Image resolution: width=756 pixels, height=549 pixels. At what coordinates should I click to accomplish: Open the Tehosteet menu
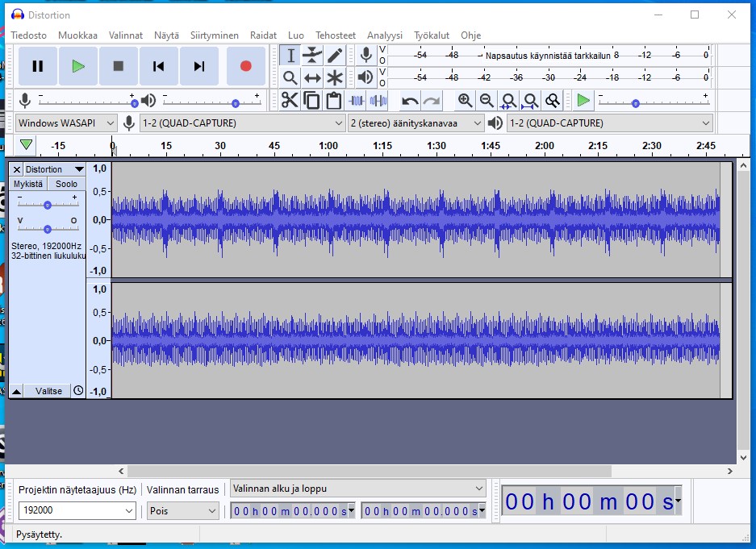tap(335, 35)
